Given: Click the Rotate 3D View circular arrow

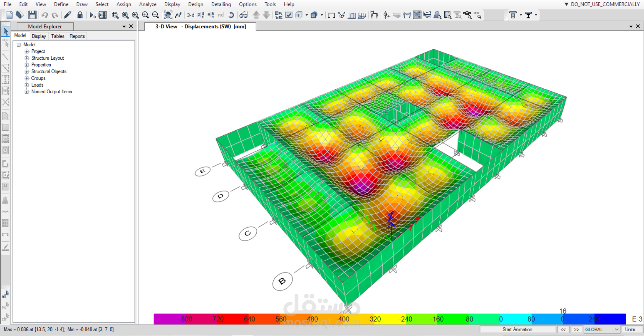Looking at the screenshot, I should (231, 15).
